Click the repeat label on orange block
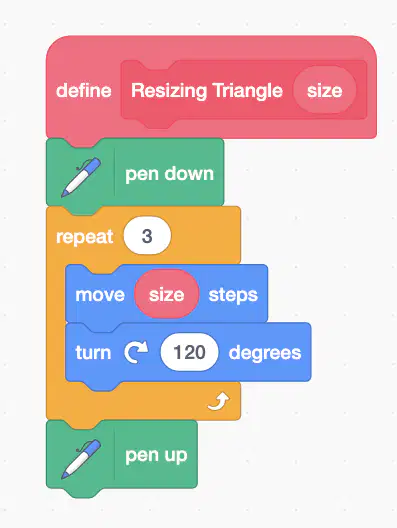The image size is (397, 528). point(85,237)
